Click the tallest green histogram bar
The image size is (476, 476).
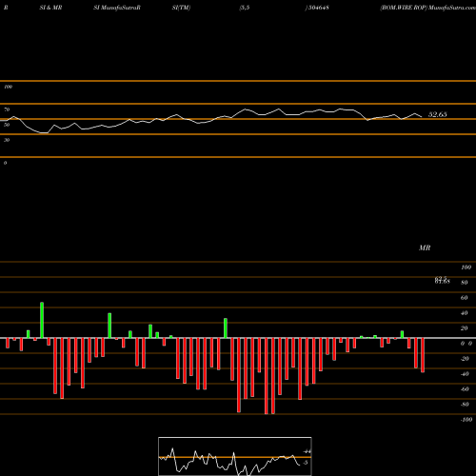pyautogui.click(x=42, y=320)
